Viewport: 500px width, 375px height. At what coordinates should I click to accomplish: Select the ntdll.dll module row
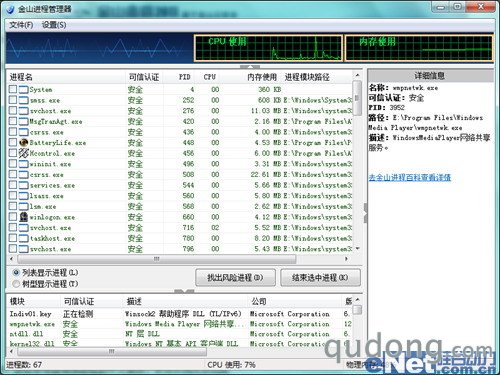coord(180,334)
